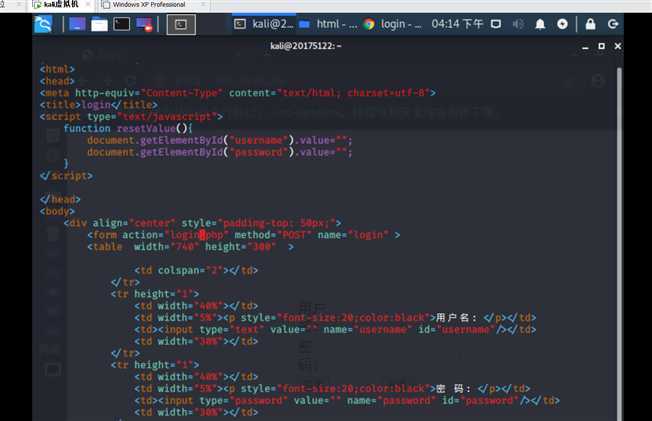Launch the terminal emulator panel icon

click(x=121, y=24)
